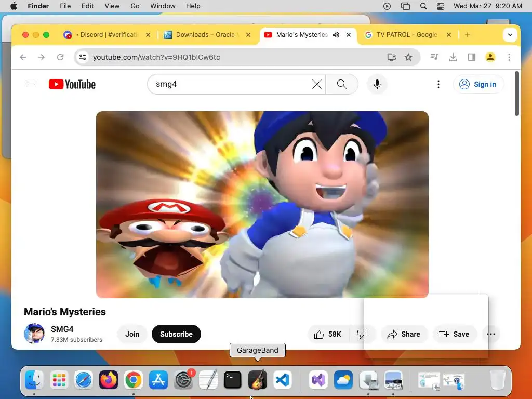Go forward with Chrome's forward arrow
Viewport: 532px width, 399px height.
click(42, 57)
